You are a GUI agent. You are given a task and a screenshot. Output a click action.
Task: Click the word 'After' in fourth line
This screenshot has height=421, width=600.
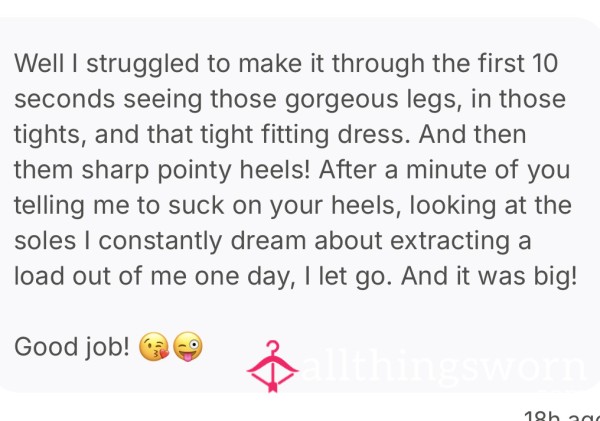(347, 170)
